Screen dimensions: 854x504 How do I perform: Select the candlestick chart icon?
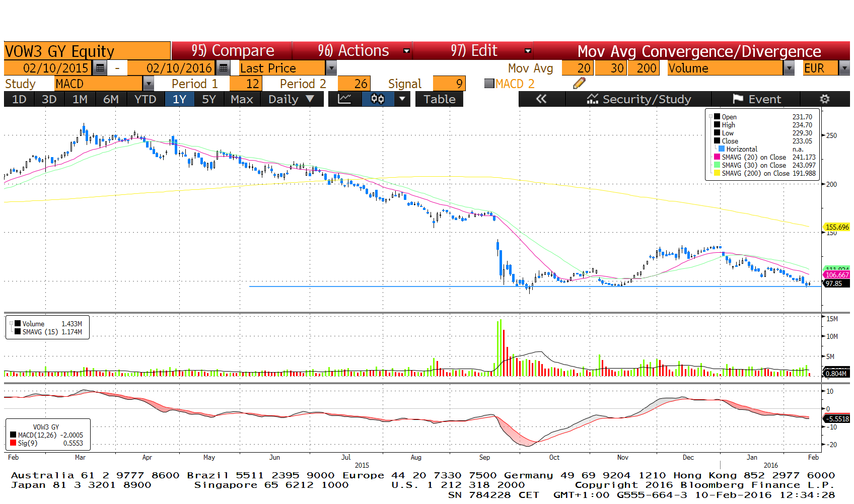coord(378,99)
